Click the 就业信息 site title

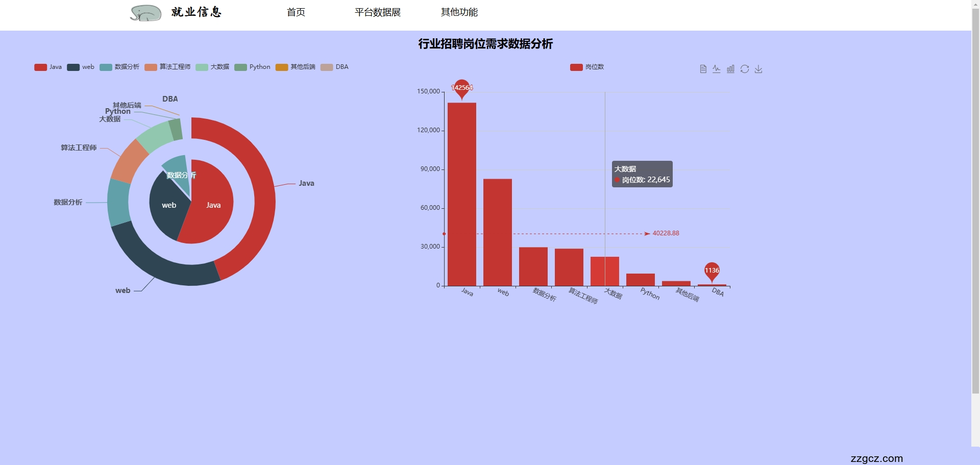point(197,12)
